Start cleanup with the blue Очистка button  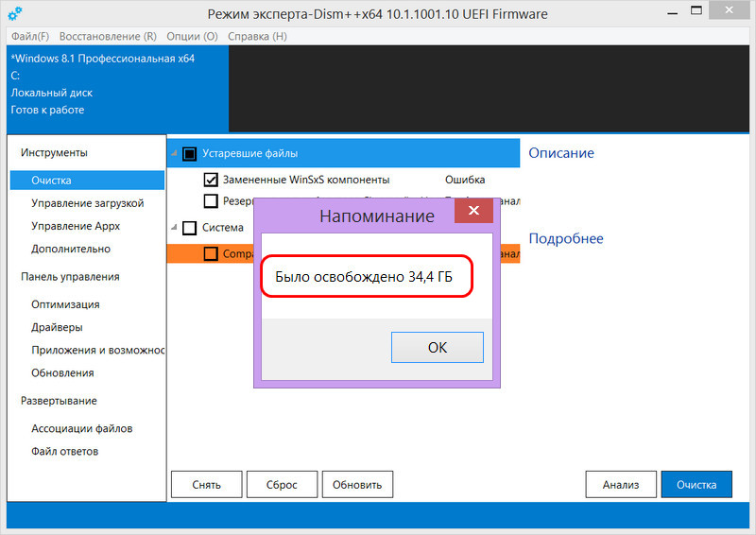click(x=696, y=484)
